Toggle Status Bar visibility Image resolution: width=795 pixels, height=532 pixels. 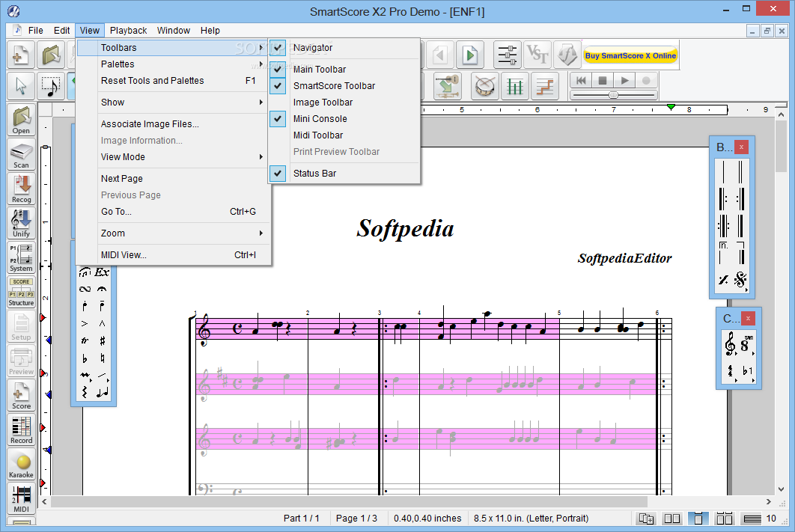click(x=278, y=174)
